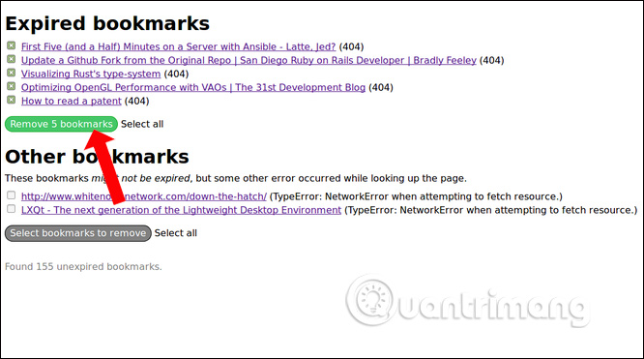
Task: Check the whitenoisenetwork down-the-hatch bookmark checkbox
Action: point(11,195)
